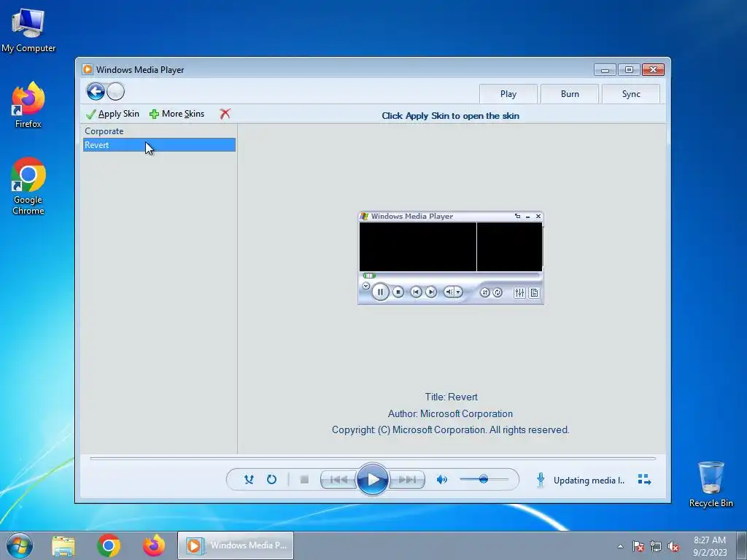This screenshot has height=560, width=747.
Task: Select the Corporate skin in the list
Action: pos(159,131)
